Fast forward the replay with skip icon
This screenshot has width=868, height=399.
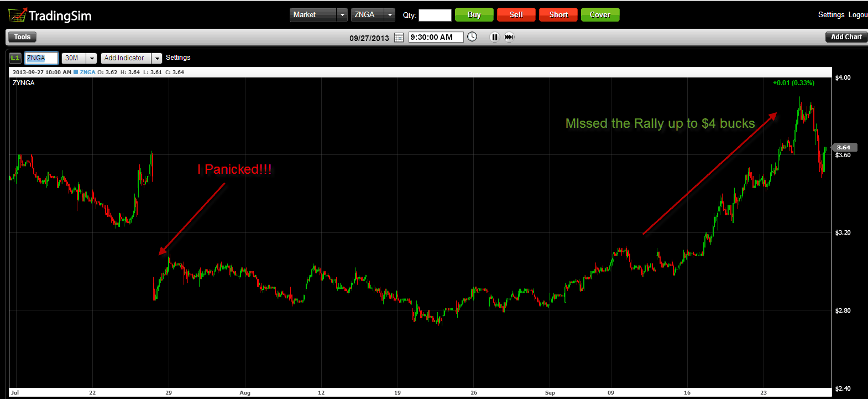pos(509,37)
